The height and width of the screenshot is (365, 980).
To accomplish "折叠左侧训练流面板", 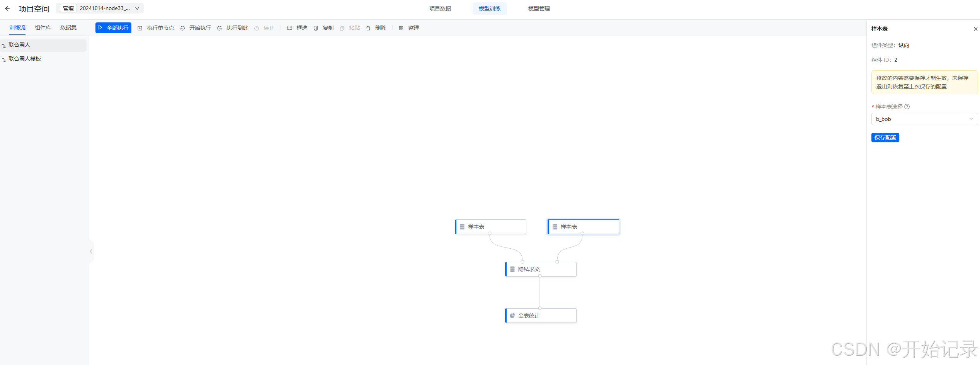I will click(x=91, y=251).
